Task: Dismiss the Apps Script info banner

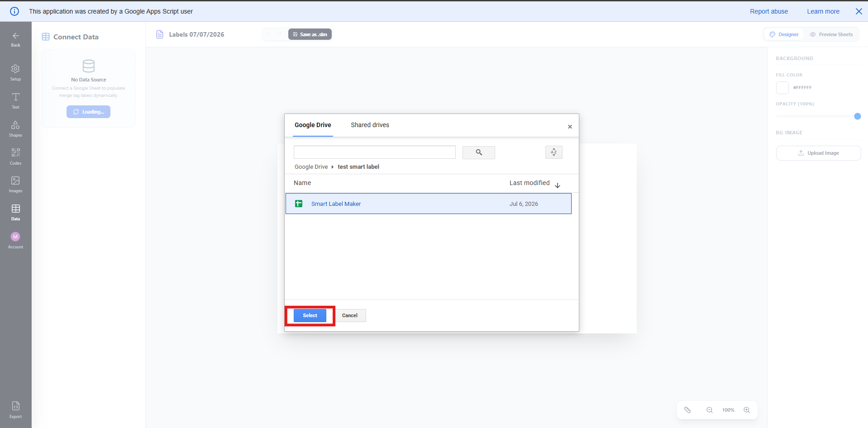Action: [x=858, y=11]
